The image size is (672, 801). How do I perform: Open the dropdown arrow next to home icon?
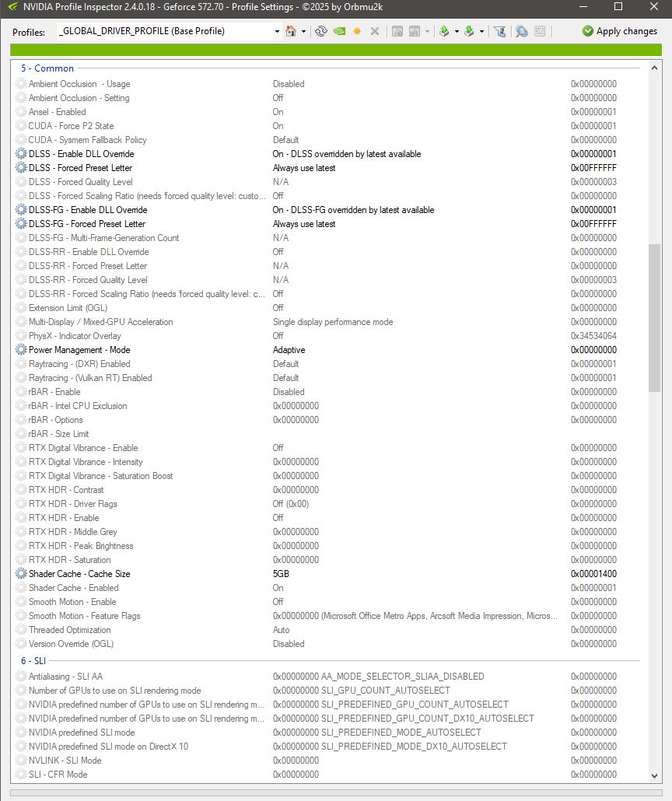click(303, 31)
